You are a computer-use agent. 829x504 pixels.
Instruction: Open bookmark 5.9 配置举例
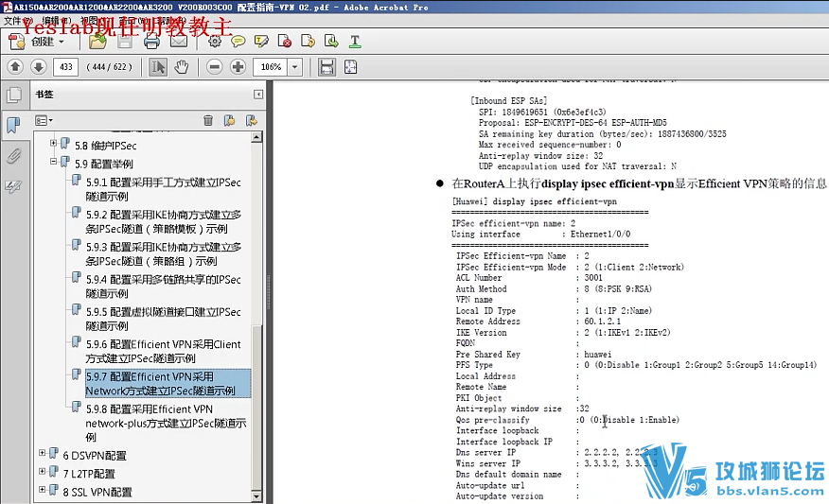click(104, 164)
